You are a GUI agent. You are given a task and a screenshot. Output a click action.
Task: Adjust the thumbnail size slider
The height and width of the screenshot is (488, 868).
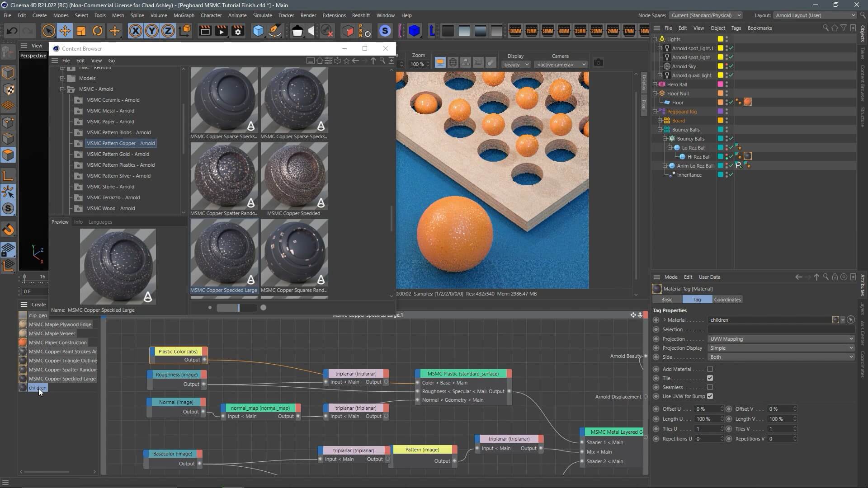point(238,308)
